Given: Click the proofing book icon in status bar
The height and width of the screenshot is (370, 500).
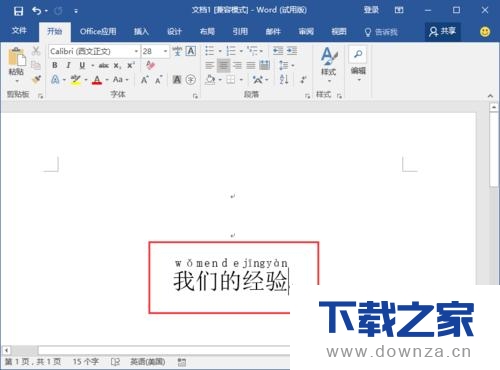Looking at the screenshot, I should click(x=115, y=362).
